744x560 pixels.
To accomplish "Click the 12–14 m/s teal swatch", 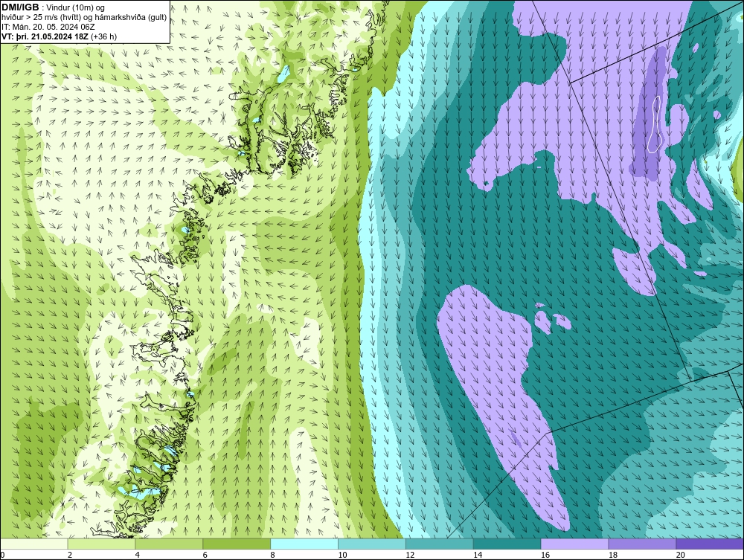I will pyautogui.click(x=440, y=544).
